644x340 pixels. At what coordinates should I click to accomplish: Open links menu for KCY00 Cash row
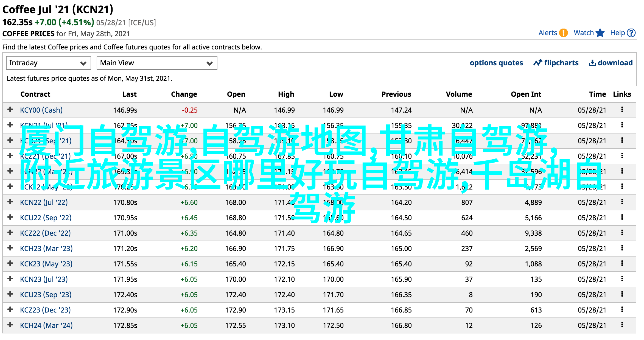[622, 110]
